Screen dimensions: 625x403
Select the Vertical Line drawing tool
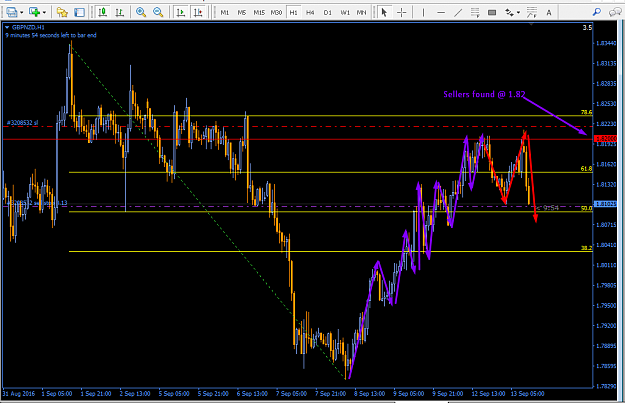pos(423,12)
